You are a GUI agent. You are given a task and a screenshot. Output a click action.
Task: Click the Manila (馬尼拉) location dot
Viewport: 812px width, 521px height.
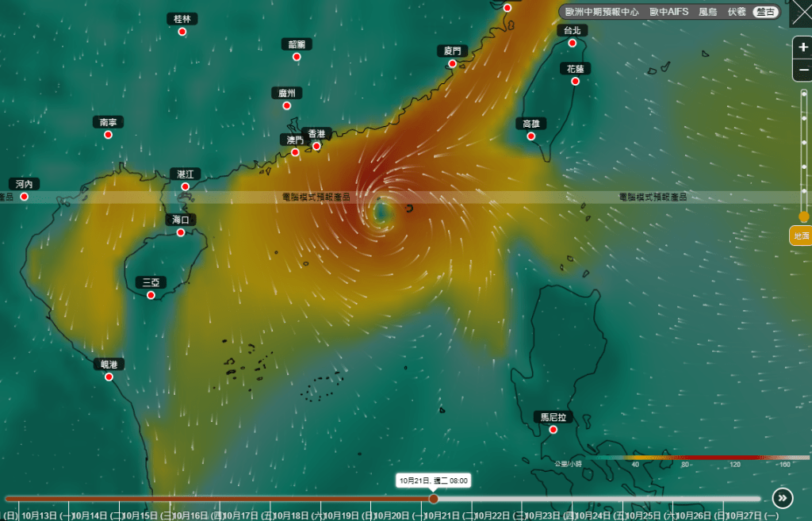[x=553, y=430]
